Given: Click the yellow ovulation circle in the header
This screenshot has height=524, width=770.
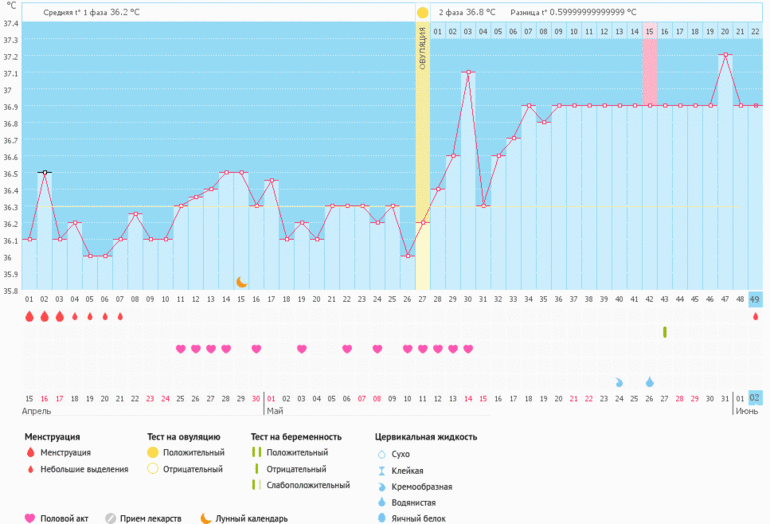Looking at the screenshot, I should [422, 13].
